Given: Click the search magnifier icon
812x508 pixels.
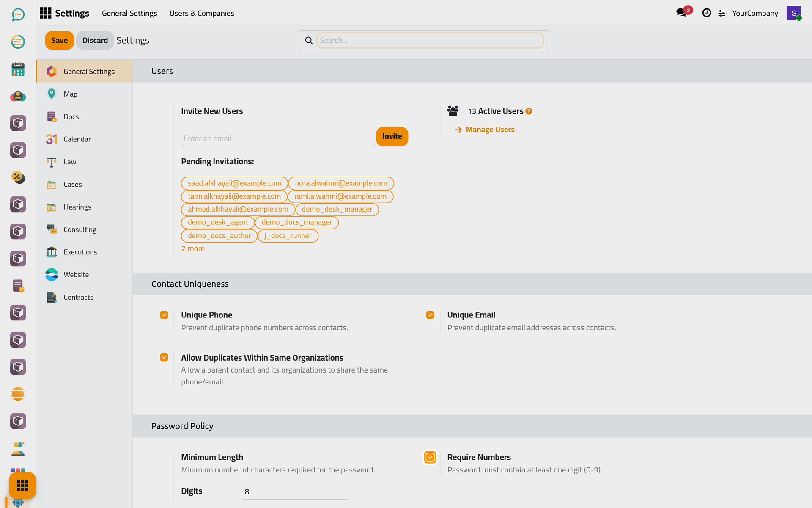Looking at the screenshot, I should [x=309, y=41].
